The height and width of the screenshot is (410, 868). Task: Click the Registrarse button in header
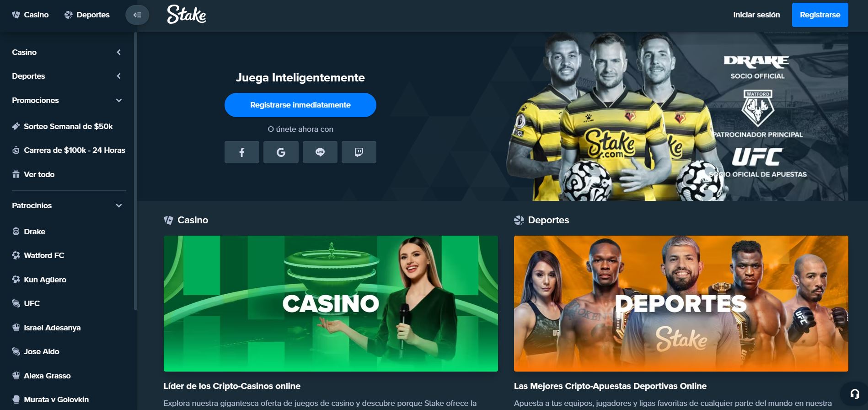pyautogui.click(x=820, y=15)
